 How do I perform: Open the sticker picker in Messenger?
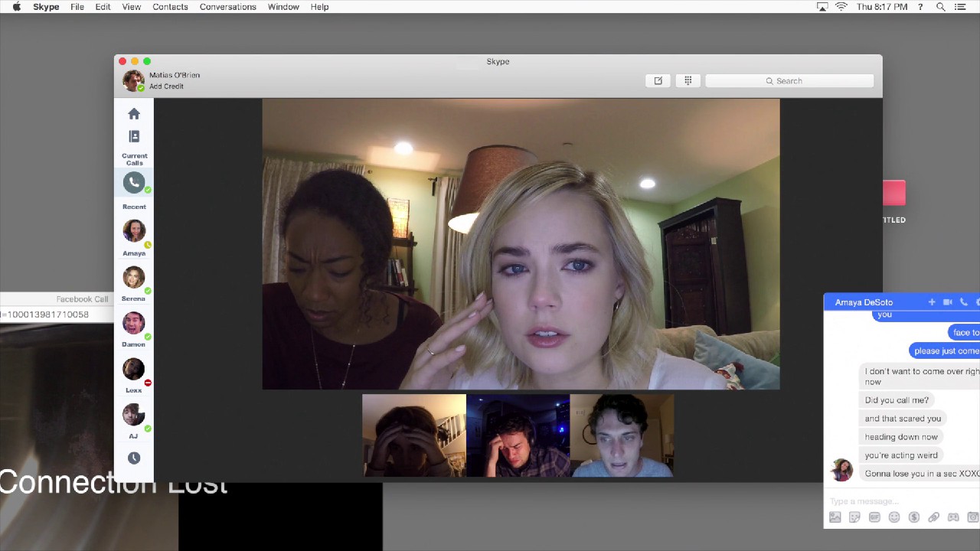[854, 517]
